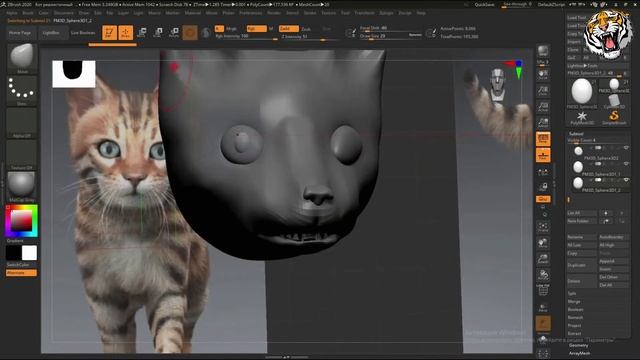Open the Texture Off selector
640x360 pixels.
[22, 155]
